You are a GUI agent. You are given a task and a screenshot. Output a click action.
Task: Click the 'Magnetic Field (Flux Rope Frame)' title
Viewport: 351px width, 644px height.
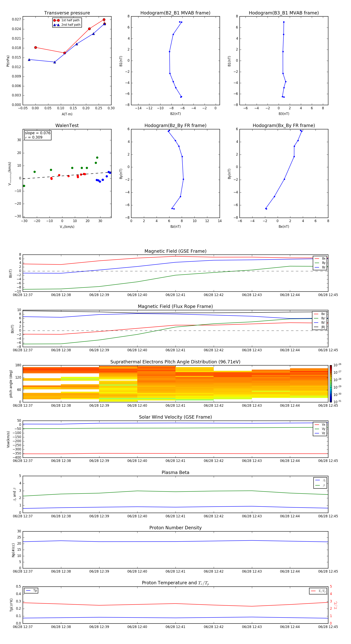(x=175, y=307)
